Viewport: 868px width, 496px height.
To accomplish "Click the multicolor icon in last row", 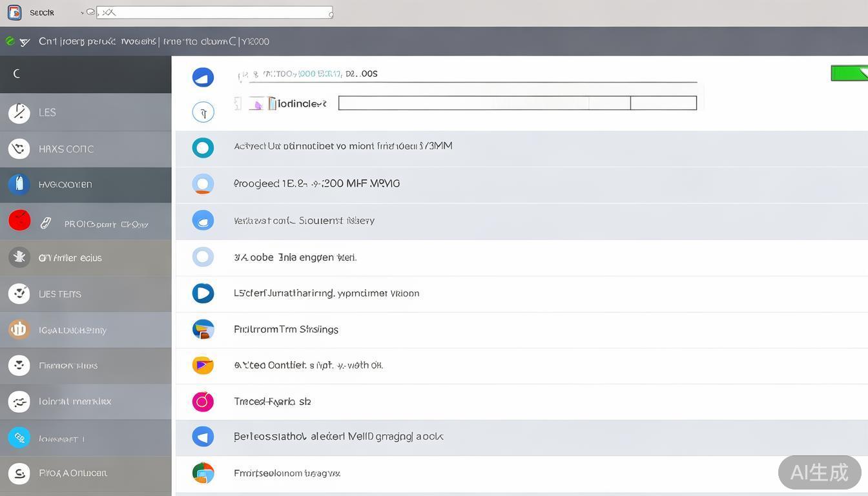I will click(203, 473).
